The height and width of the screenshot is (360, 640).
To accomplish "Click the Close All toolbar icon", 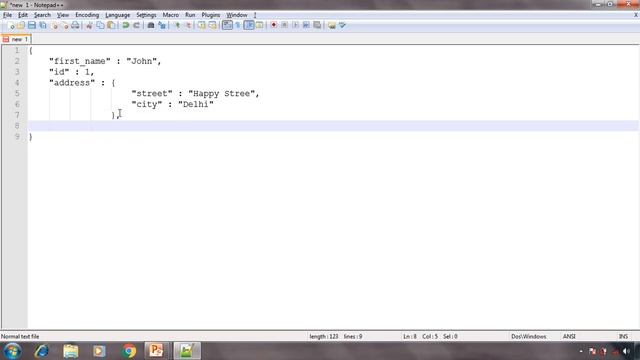I will pos(65,25).
